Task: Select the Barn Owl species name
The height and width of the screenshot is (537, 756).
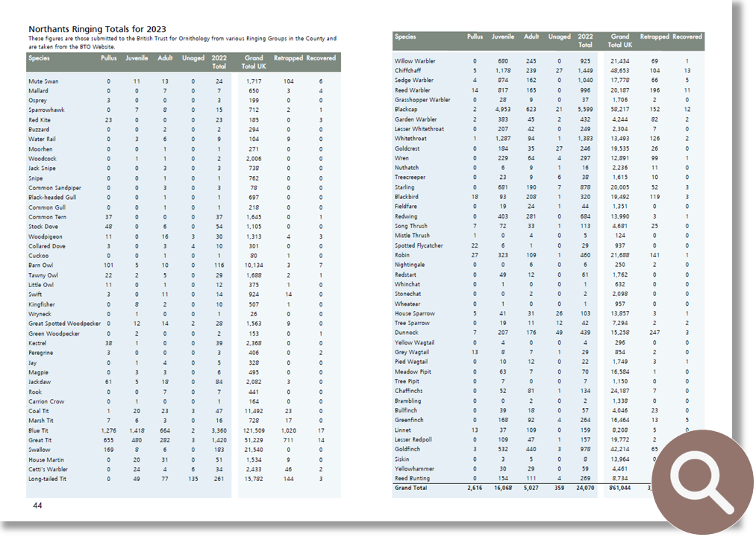Action: point(40,266)
